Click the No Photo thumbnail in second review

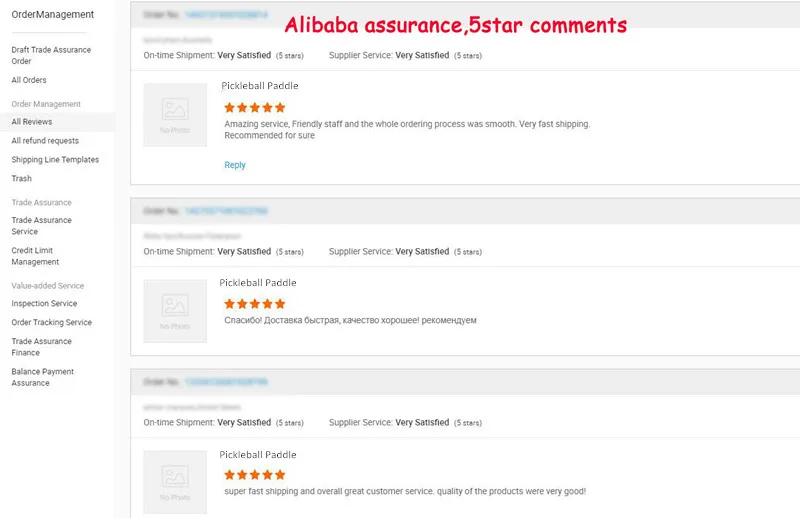click(175, 311)
